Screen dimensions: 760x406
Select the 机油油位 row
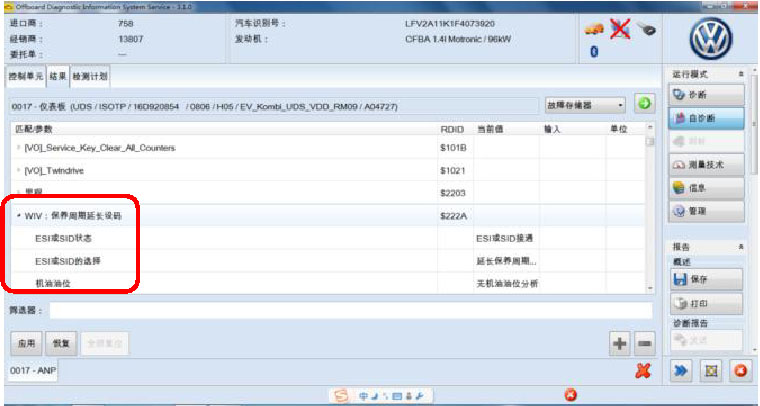(328, 283)
